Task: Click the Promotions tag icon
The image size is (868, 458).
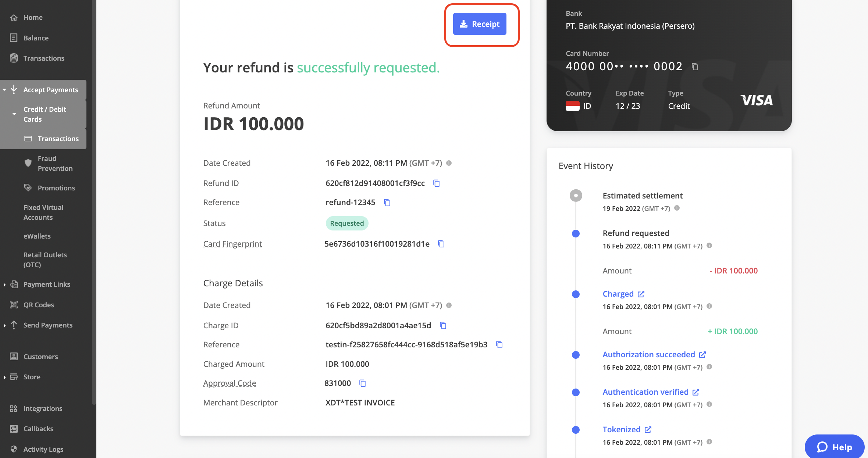Action: [x=28, y=187]
